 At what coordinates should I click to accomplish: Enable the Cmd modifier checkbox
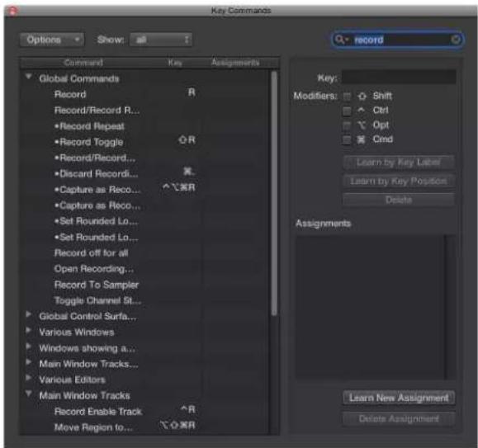click(x=347, y=139)
